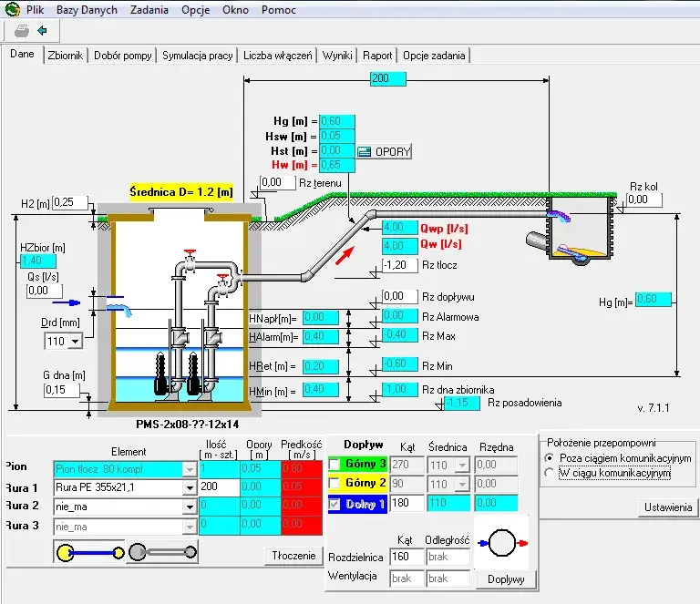Click the application logo icon beside Plik
700x604 pixels.
click(x=12, y=9)
